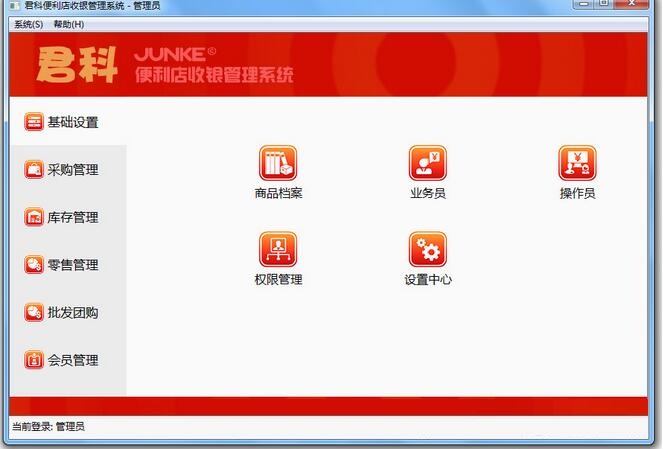Viewport: 663px width, 449px height.
Task: Open the 操作员 operator icon
Action: point(577,163)
